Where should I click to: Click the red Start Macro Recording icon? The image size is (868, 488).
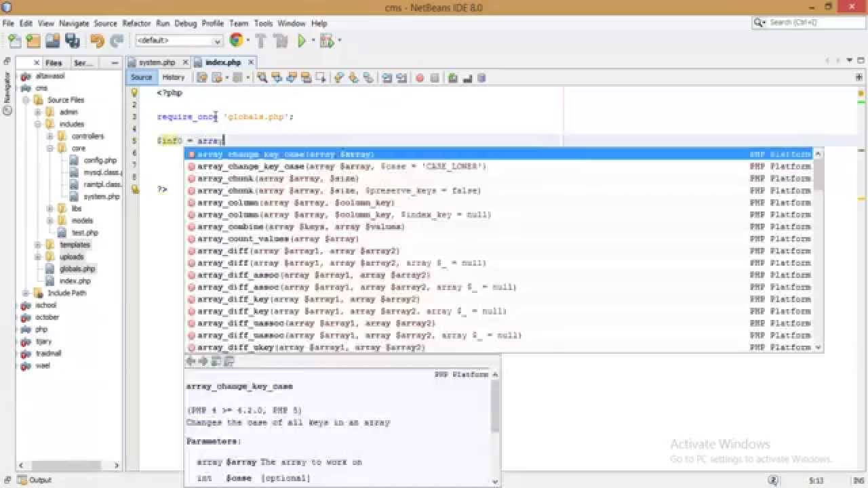coord(420,78)
